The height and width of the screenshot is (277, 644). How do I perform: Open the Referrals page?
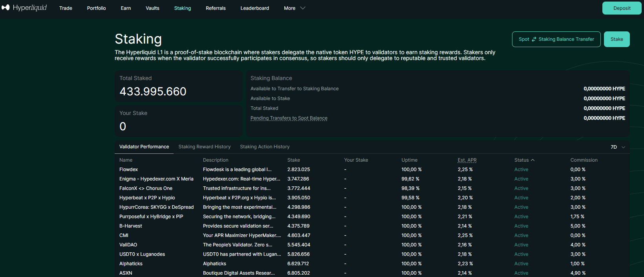click(x=216, y=8)
